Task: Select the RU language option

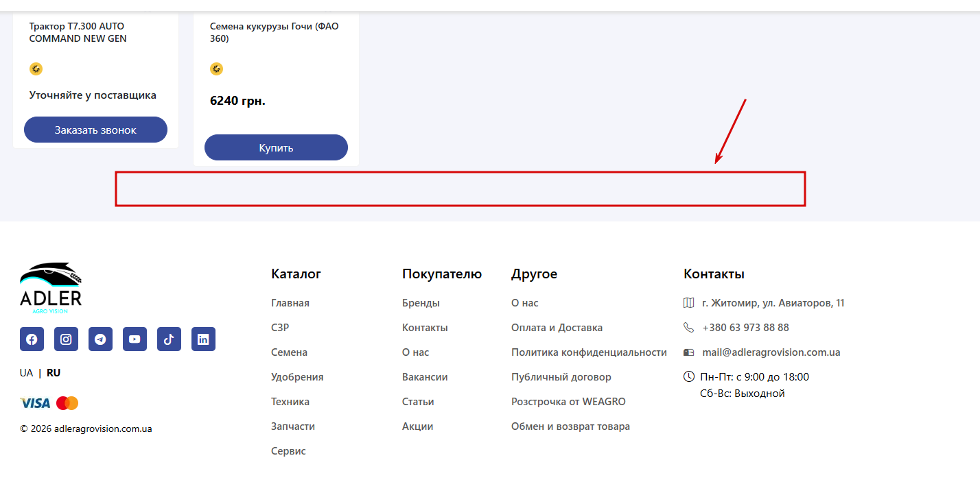Action: tap(54, 373)
